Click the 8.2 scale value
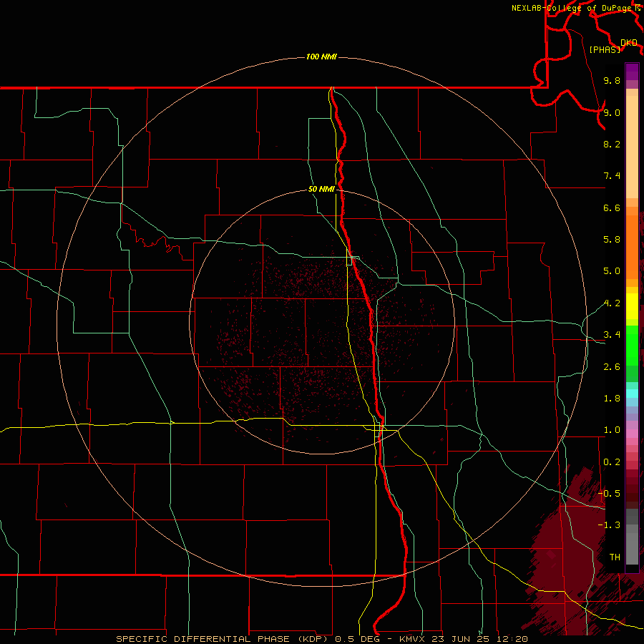Image resolution: width=644 pixels, height=644 pixels. click(612, 144)
